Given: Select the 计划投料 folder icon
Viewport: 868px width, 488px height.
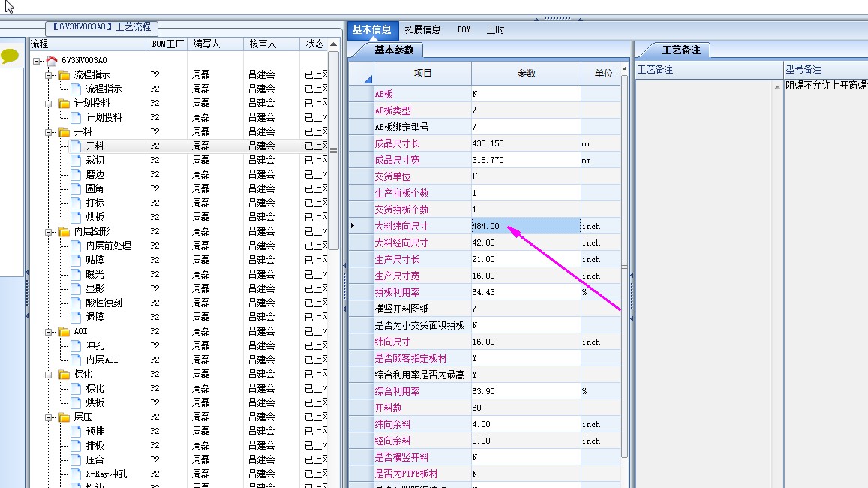Looking at the screenshot, I should point(65,104).
